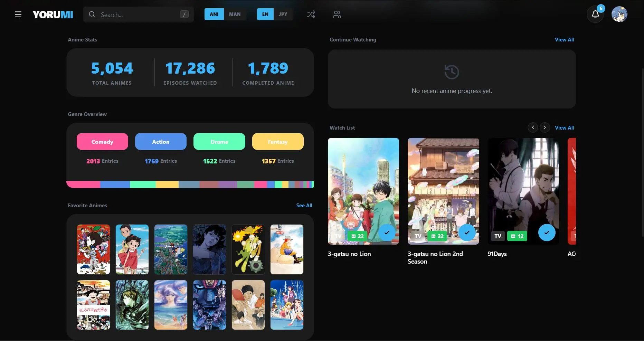Click the 91Days title text
Viewport: 644px width, 341px height.
(x=497, y=254)
